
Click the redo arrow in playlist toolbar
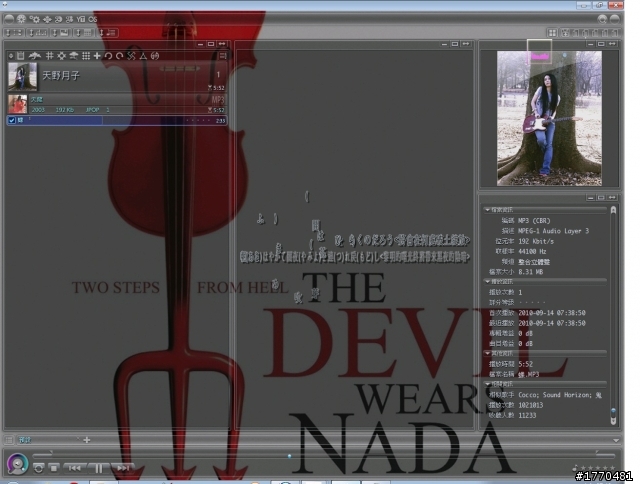point(120,56)
